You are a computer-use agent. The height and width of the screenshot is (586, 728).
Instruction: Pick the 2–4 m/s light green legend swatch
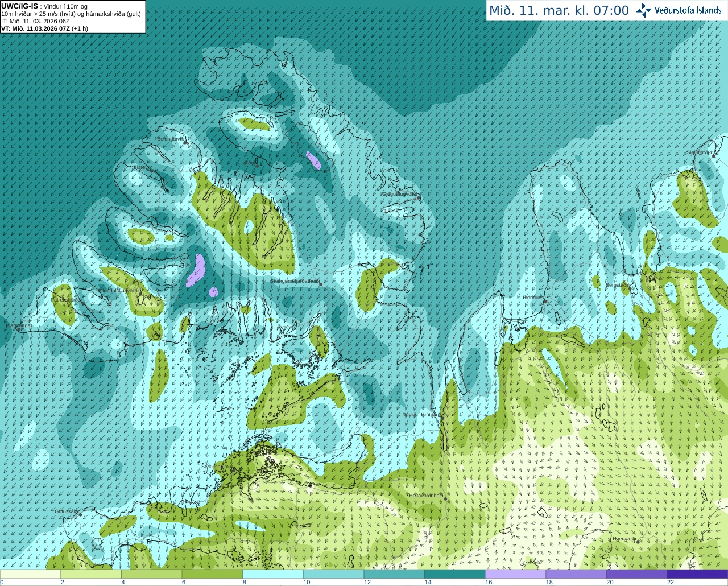tap(91, 574)
